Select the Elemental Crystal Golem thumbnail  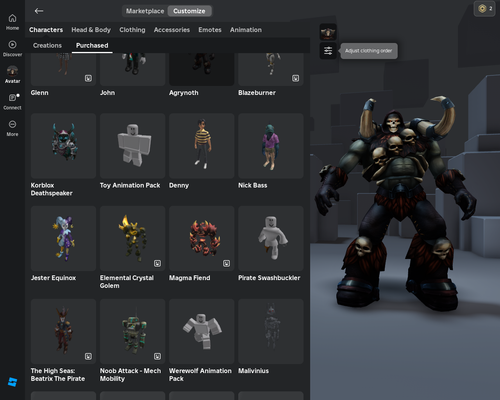[132, 238]
